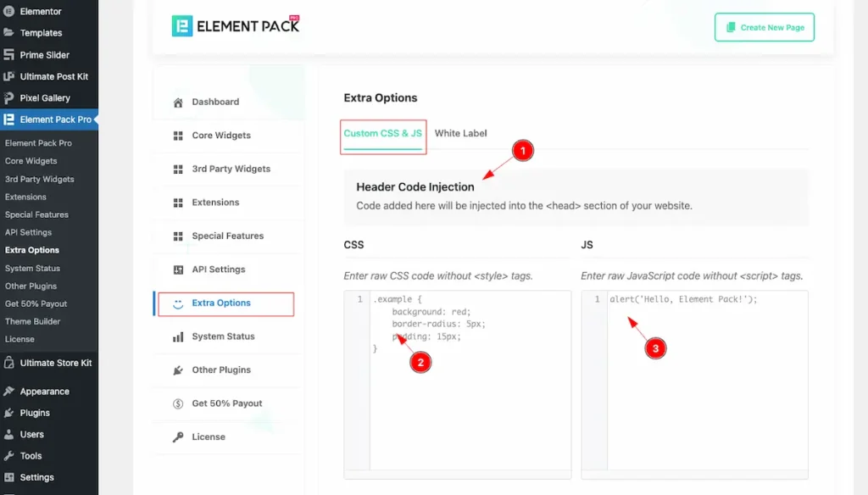Click inside the JS code editor

[x=706, y=398]
